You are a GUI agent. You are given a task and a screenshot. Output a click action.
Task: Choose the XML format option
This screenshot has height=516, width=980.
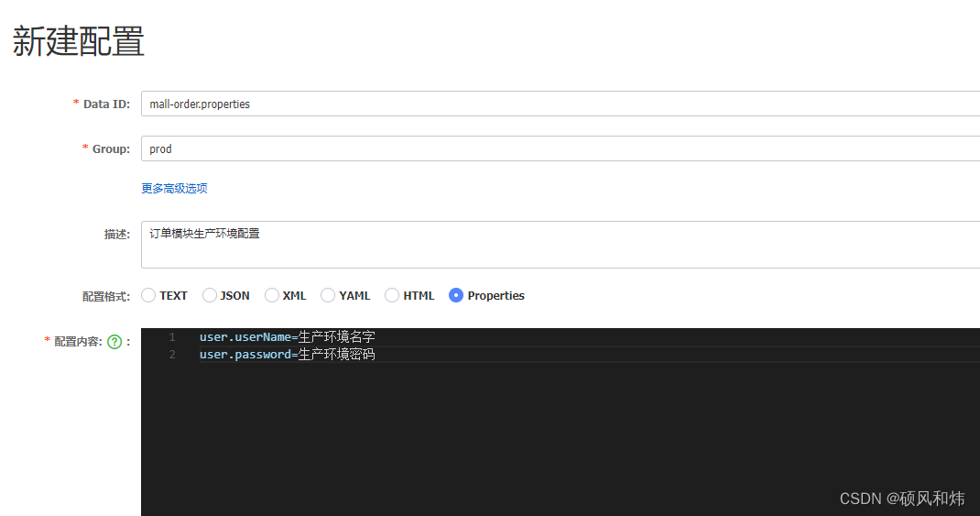[x=271, y=295]
